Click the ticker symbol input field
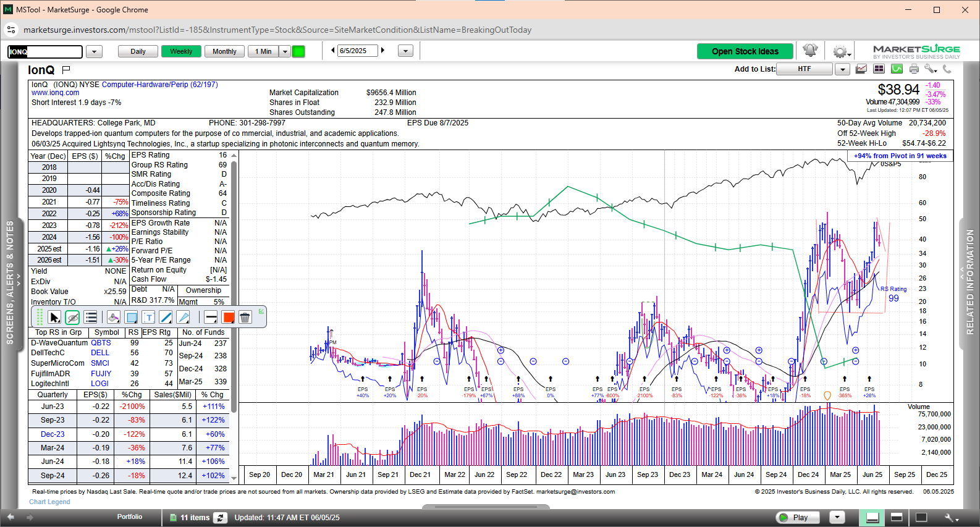 45,52
